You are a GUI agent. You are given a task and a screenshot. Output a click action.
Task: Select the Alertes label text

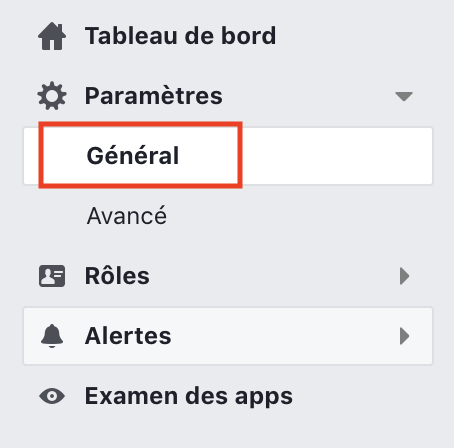pyautogui.click(x=128, y=336)
